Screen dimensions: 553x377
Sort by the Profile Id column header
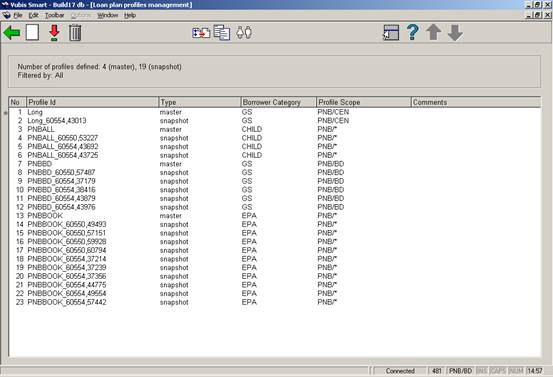point(93,102)
